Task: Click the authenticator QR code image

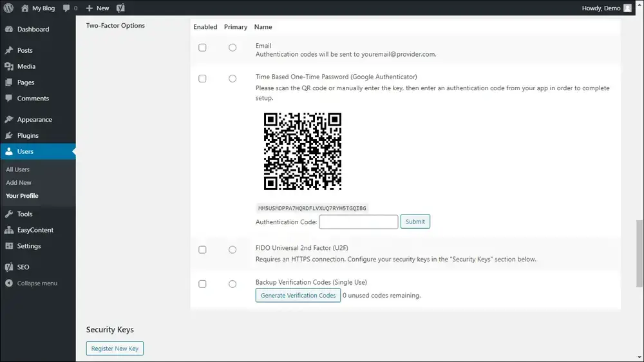Action: 303,151
